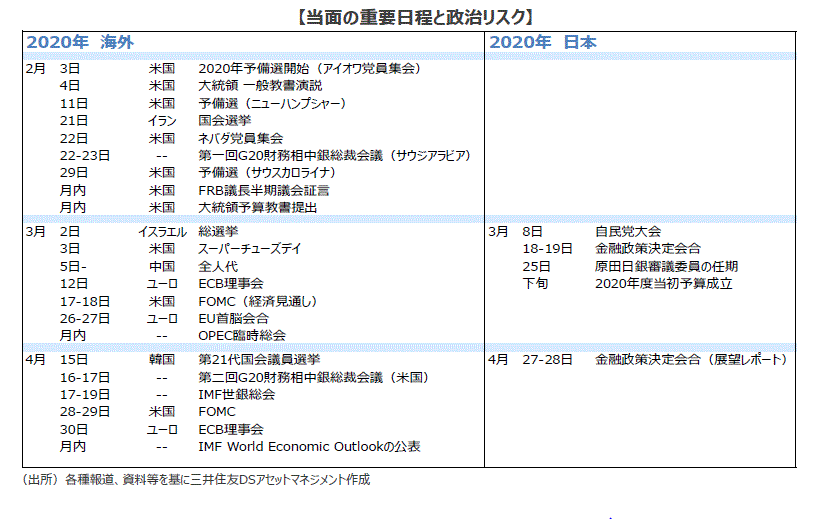
Task: Click OPEC臨時総会 event
Action: (x=242, y=335)
